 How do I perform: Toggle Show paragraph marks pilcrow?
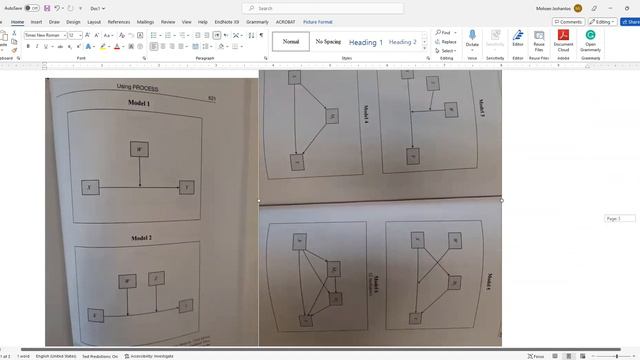[261, 36]
